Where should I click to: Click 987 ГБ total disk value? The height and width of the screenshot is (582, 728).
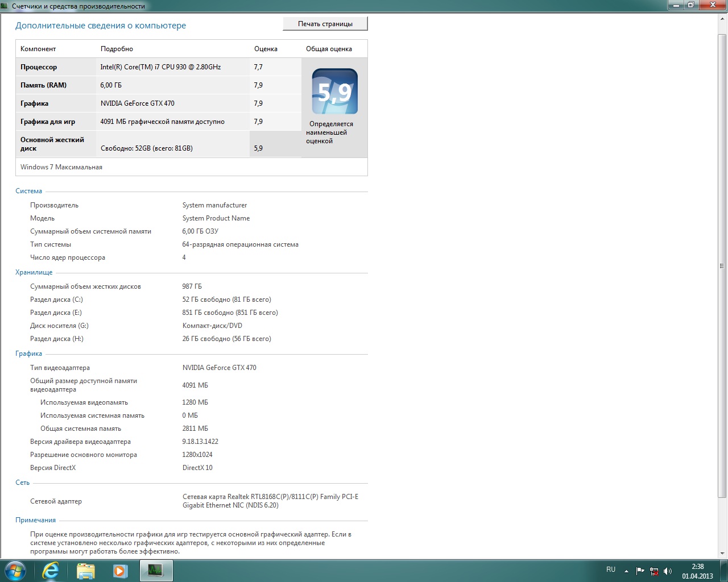pos(192,286)
